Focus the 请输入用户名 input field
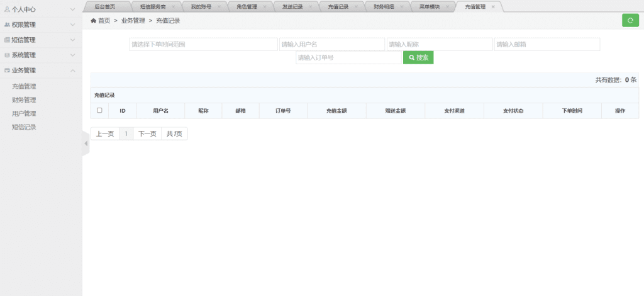 tap(332, 44)
